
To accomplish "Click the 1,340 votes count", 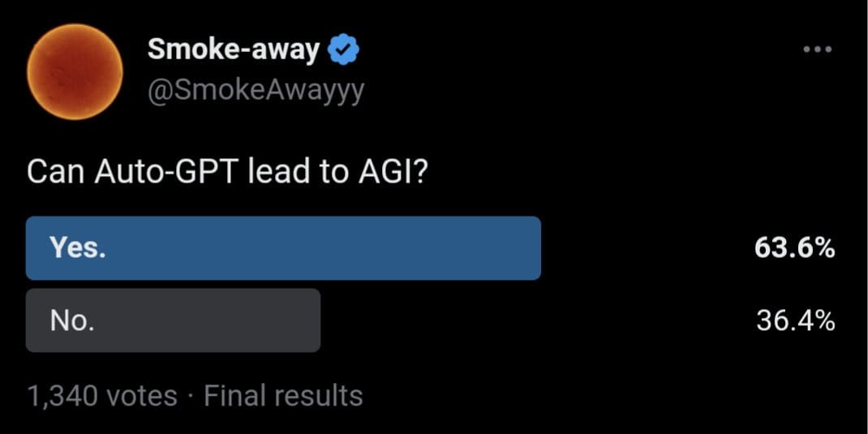I will click(101, 396).
